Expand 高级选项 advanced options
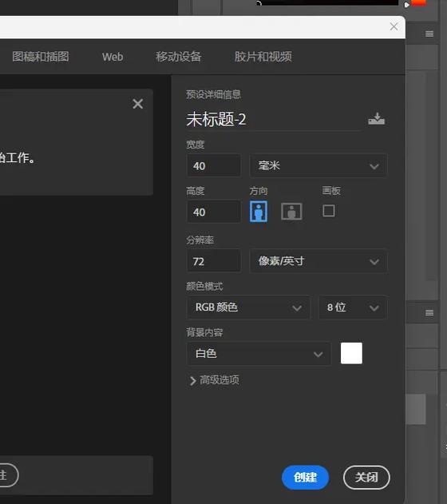The width and height of the screenshot is (447, 504). (215, 380)
